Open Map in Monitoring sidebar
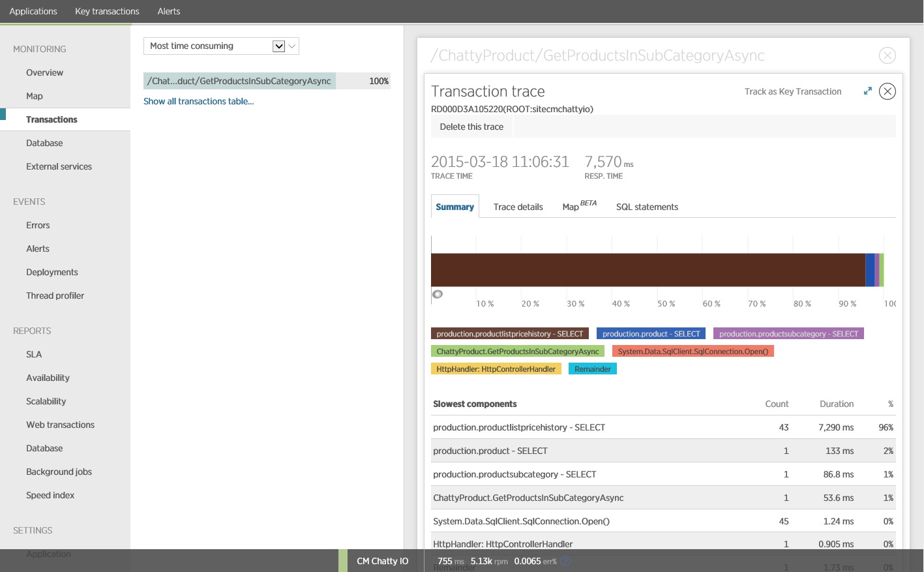This screenshot has width=924, height=572. click(x=35, y=96)
